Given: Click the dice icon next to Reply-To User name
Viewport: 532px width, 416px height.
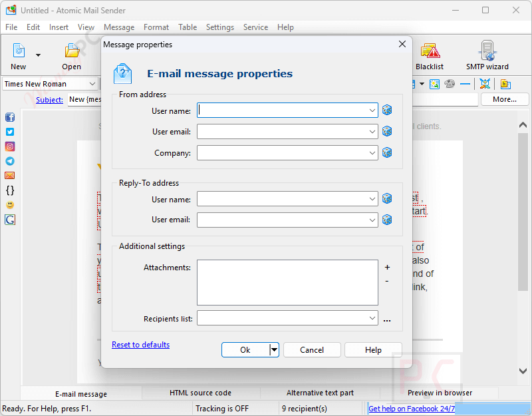Looking at the screenshot, I should pyautogui.click(x=387, y=198).
